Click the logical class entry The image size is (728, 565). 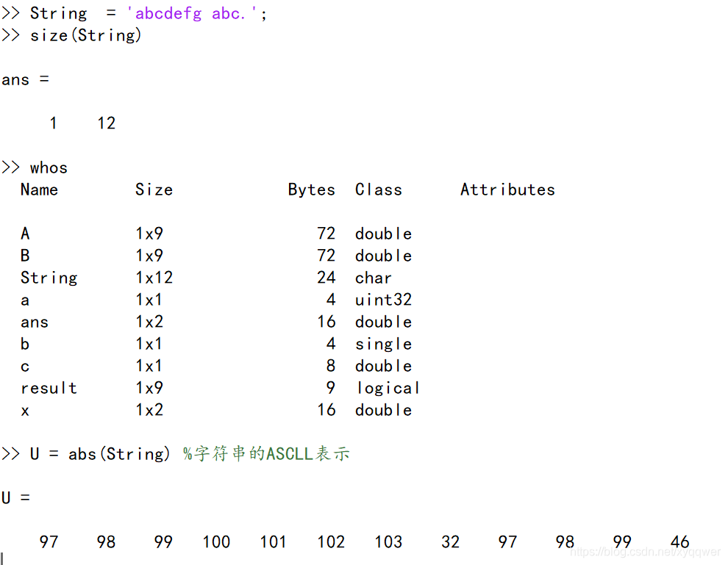pyautogui.click(x=388, y=388)
